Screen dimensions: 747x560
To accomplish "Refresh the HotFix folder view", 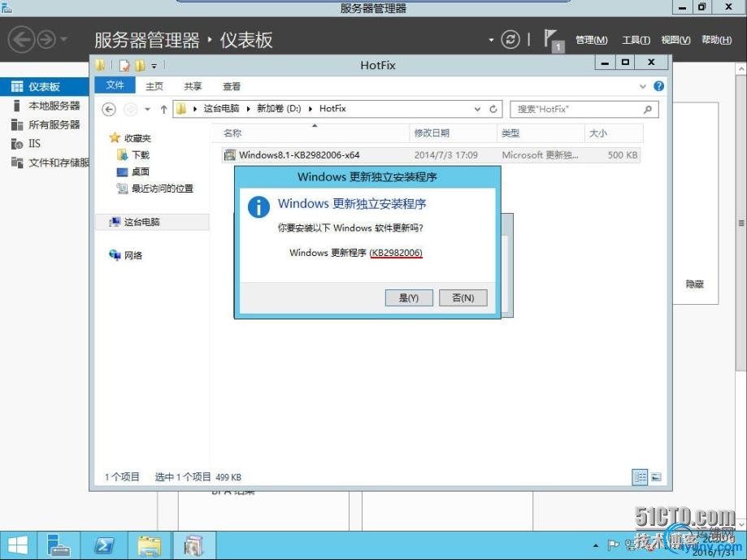I will [493, 109].
